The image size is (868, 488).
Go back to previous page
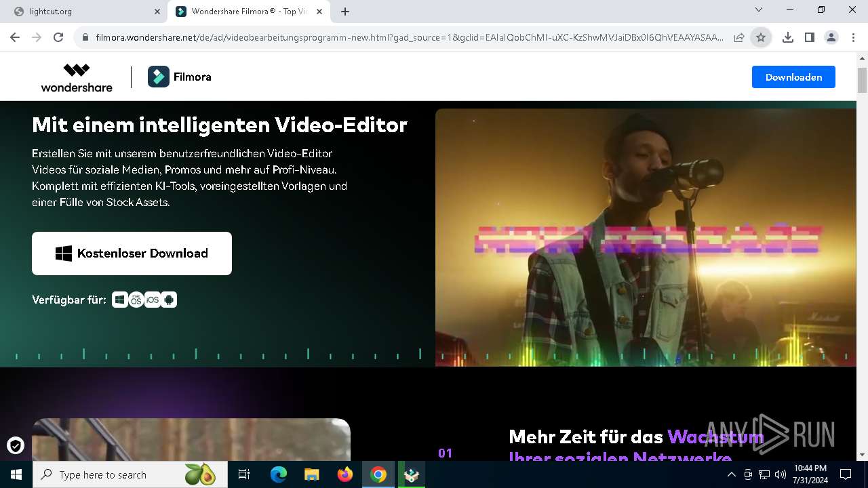(15, 38)
